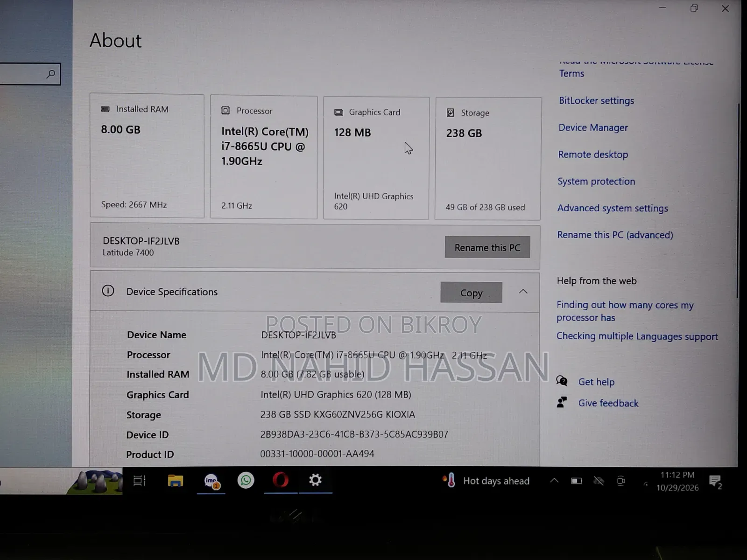Click the search magnifier in the Settings search box
Viewport: 747px width, 560px height.
(51, 74)
